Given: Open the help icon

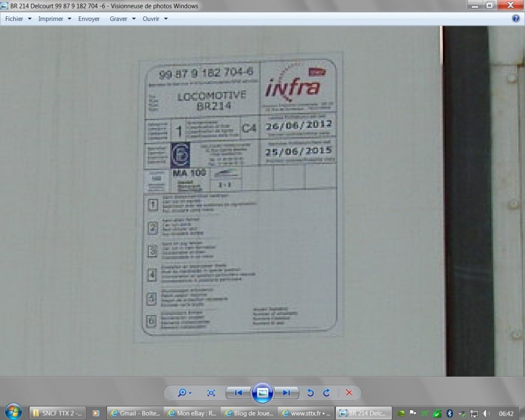Looking at the screenshot, I should click(516, 18).
